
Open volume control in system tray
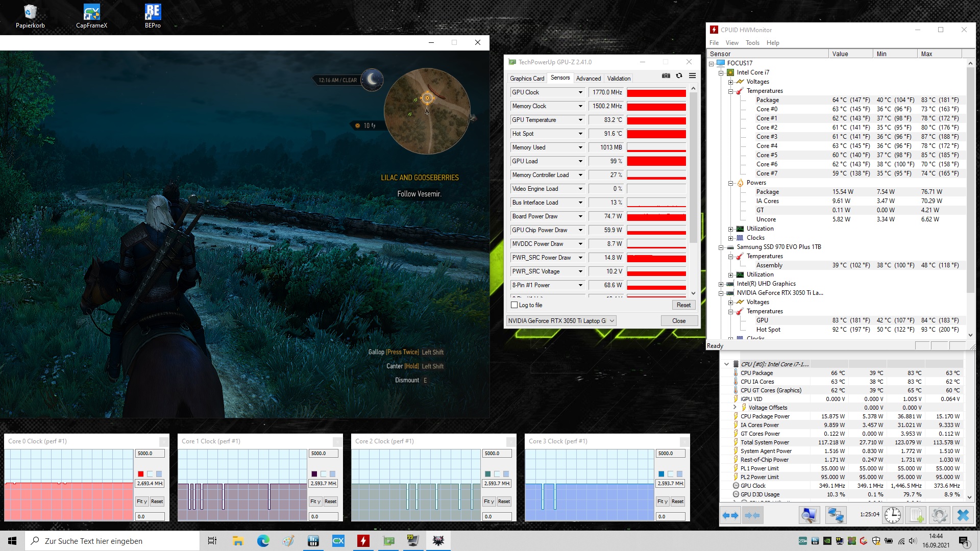coord(913,541)
